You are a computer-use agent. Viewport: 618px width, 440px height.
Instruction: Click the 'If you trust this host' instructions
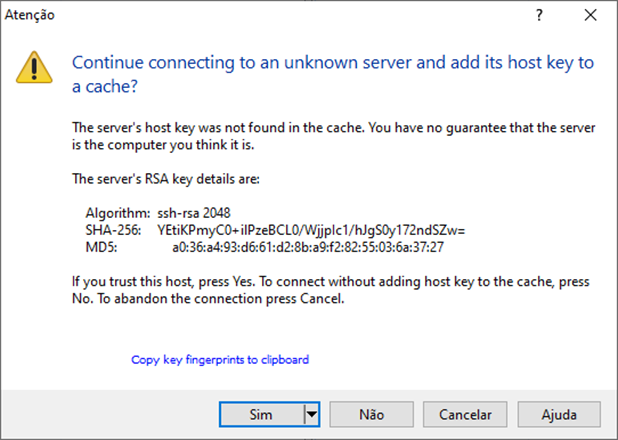331,290
